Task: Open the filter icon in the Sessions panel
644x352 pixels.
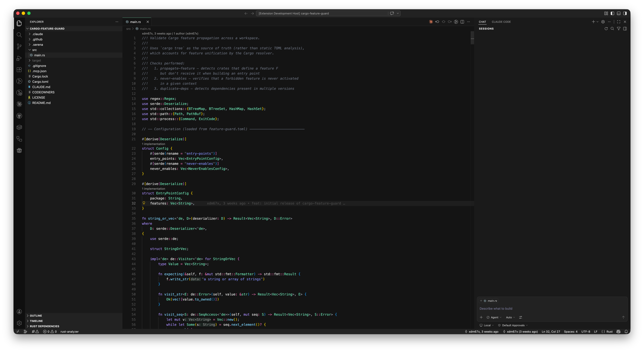Action: coord(618,29)
